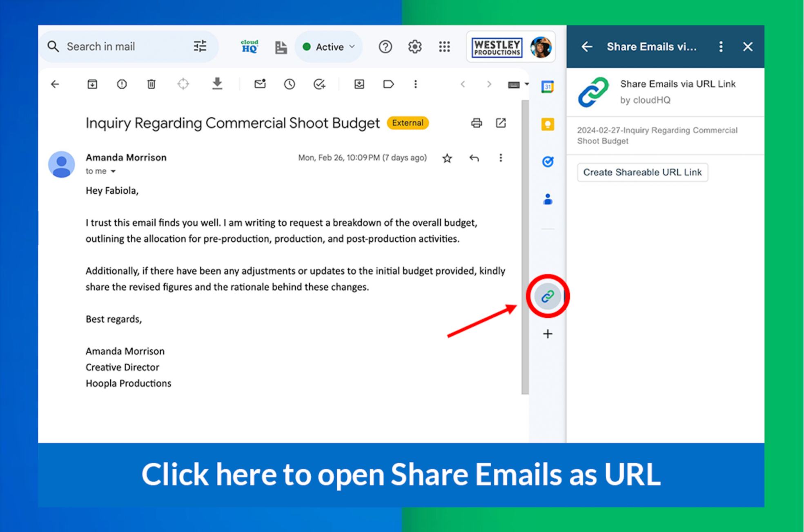
Task: Go to older email arrow
Action: pyautogui.click(x=489, y=84)
